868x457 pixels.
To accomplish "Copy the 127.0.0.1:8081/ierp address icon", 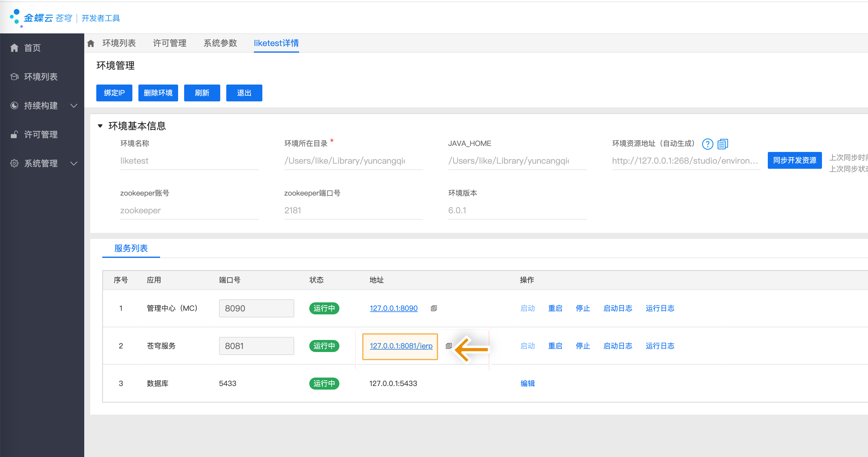I will [449, 346].
